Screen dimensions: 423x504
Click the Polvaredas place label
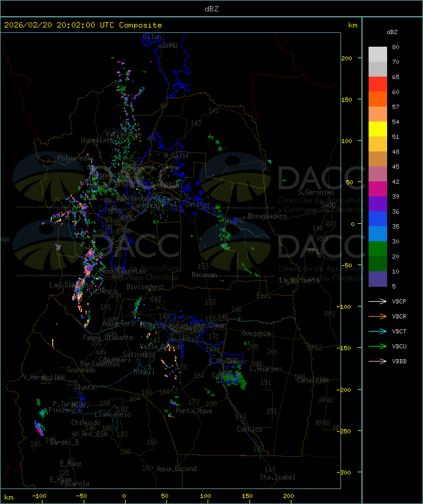point(75,158)
